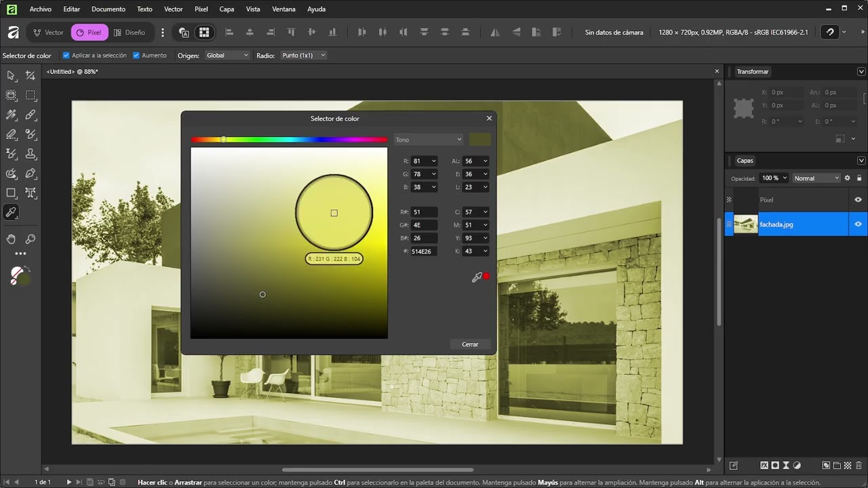
Task: Switch to Vector persona
Action: click(48, 33)
